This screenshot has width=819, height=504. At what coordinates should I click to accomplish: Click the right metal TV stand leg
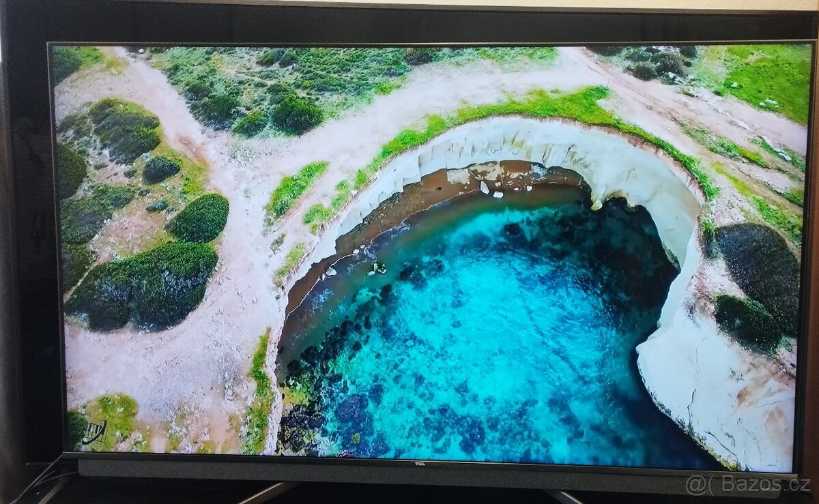click(563, 496)
